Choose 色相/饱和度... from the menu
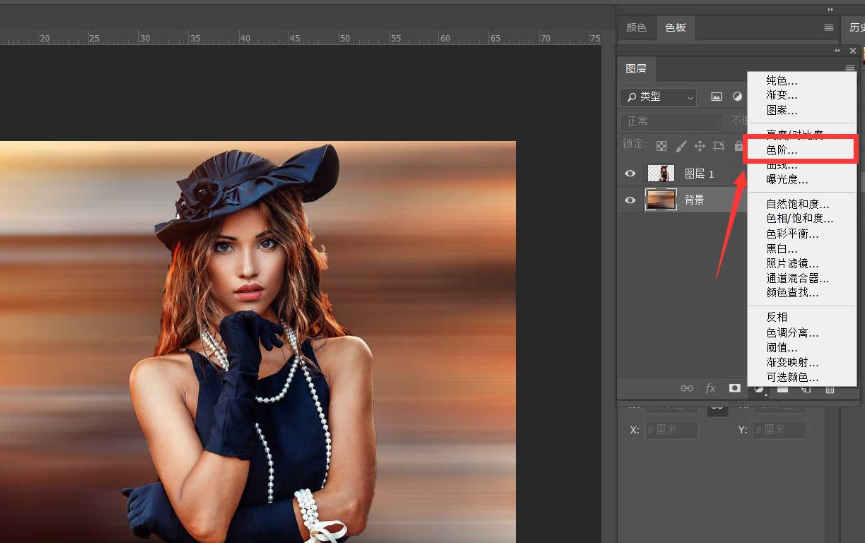This screenshot has width=865, height=543. 799,218
